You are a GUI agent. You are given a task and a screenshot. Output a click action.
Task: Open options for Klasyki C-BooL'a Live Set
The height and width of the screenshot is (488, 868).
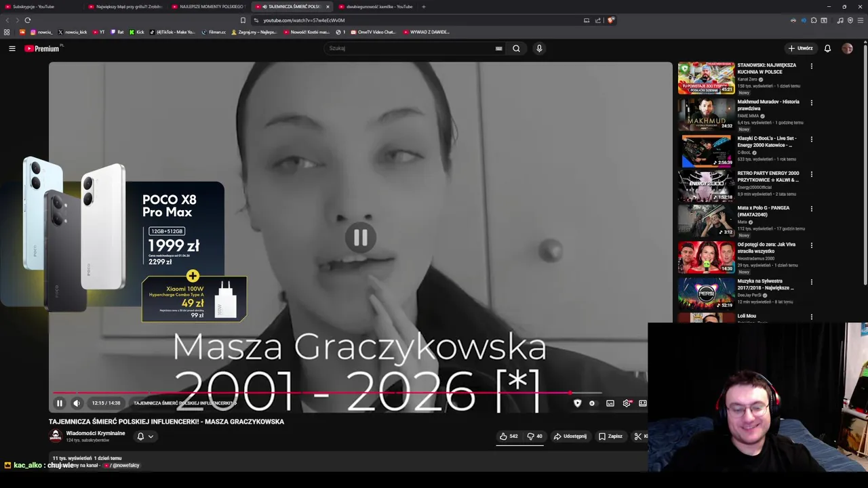click(x=811, y=140)
